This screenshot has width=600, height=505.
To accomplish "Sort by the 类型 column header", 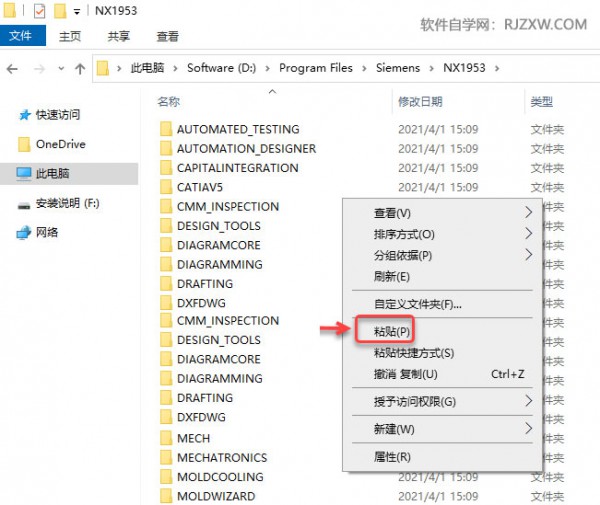I will point(541,102).
